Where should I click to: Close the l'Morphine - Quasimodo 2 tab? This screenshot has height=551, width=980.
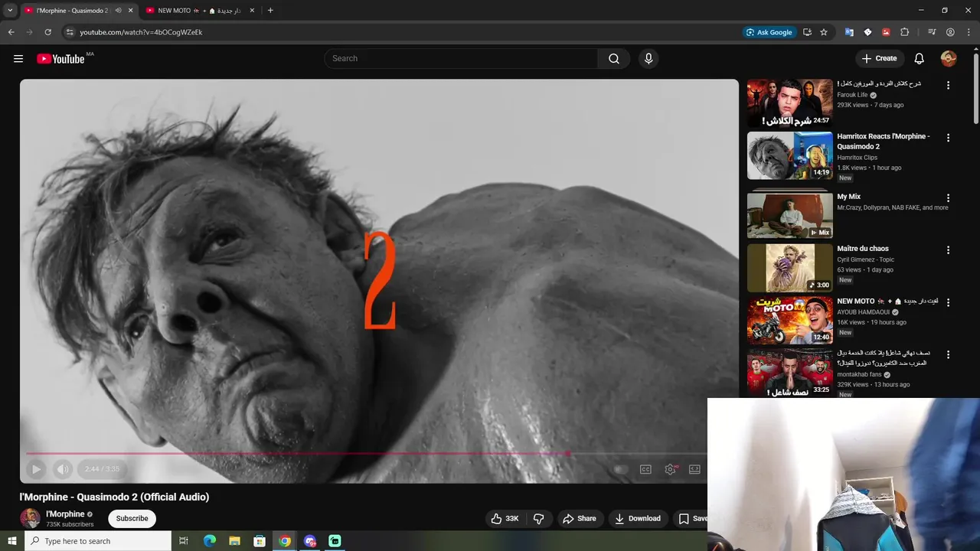130,11
